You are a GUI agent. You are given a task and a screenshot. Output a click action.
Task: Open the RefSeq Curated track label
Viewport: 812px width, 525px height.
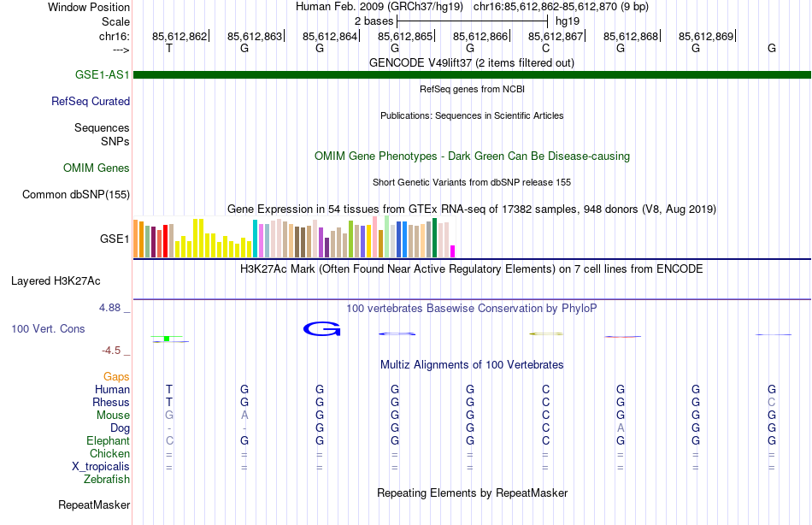coord(91,101)
